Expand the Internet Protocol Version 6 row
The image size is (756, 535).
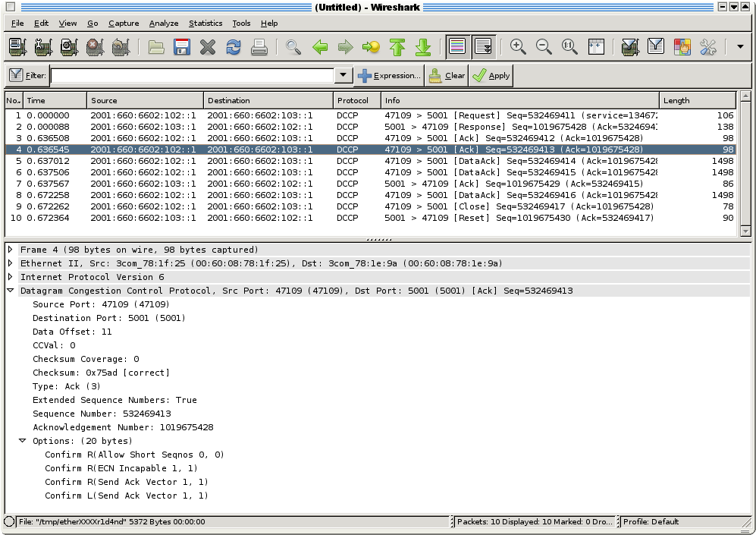[10, 276]
